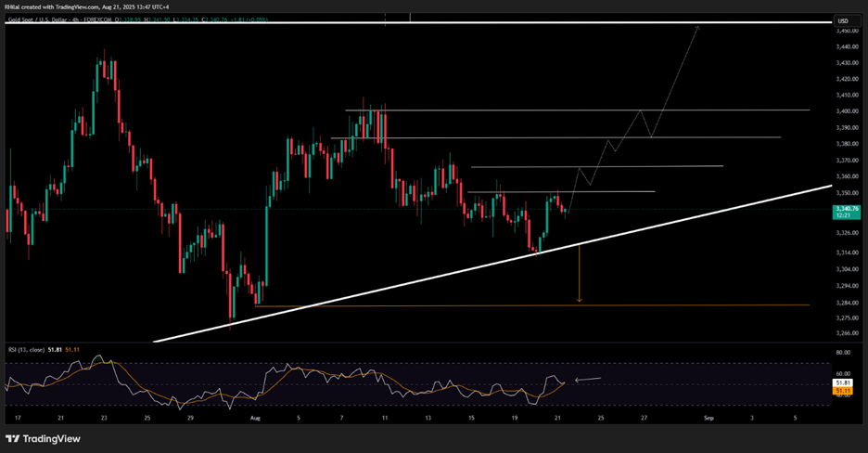Image resolution: width=868 pixels, height=453 pixels.
Task: Click the Aug month label on time axis
Action: tap(255, 418)
